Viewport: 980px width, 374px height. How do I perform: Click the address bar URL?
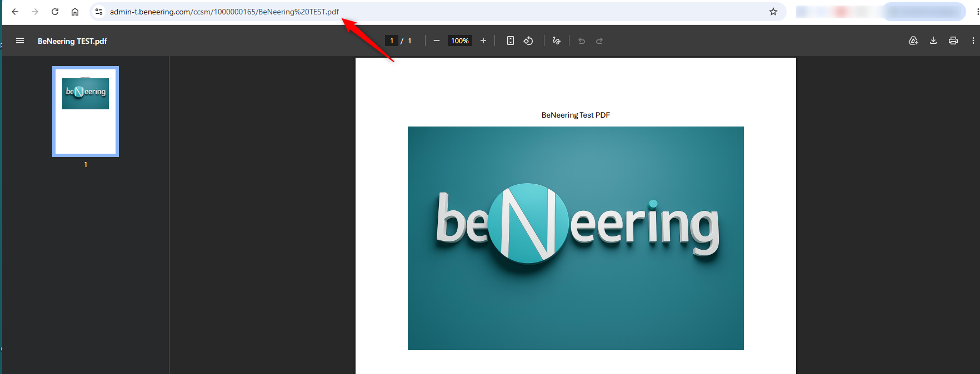224,12
